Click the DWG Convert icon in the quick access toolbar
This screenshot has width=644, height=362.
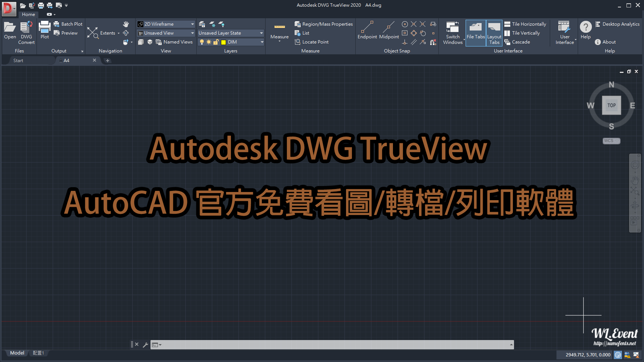[32, 6]
